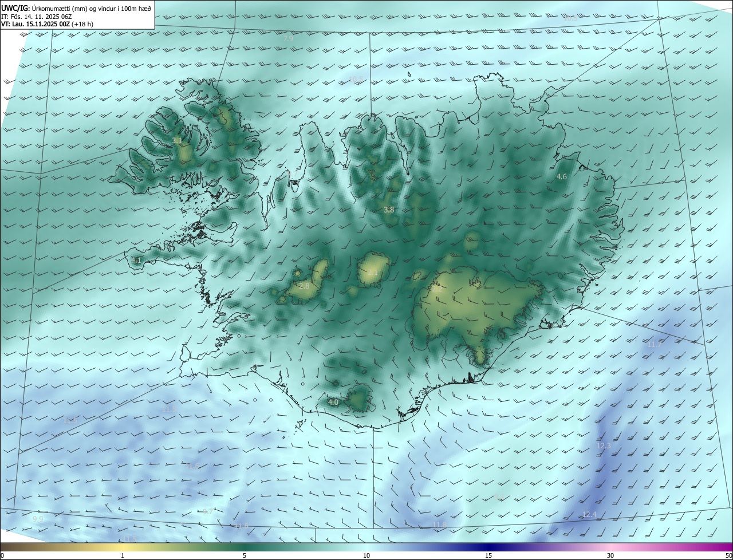The image size is (733, 560).
Task: Click the colour scale tick label 15
Action: (488, 555)
